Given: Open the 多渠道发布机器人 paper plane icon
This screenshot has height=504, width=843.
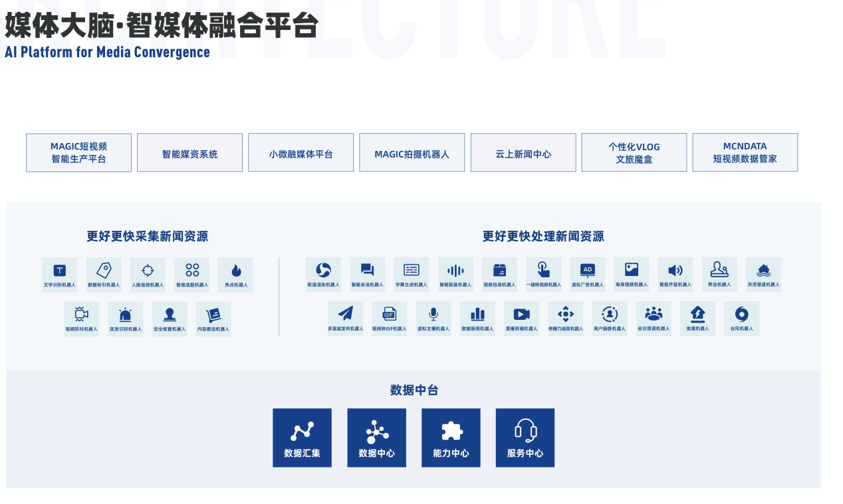Looking at the screenshot, I should click(346, 314).
